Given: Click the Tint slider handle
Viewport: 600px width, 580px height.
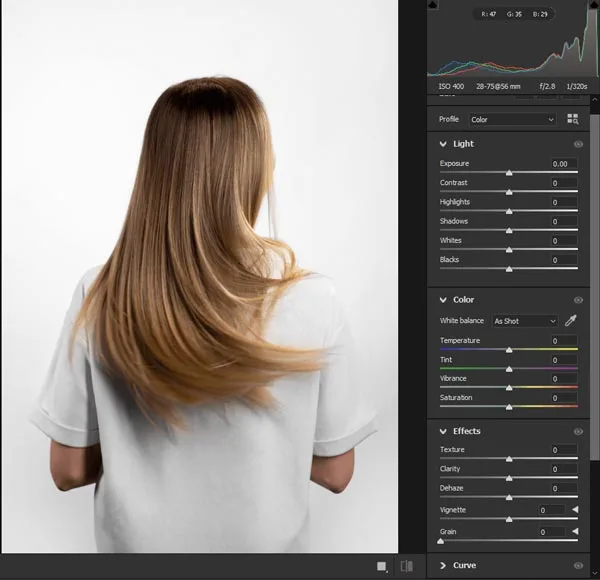Looking at the screenshot, I should click(509, 369).
